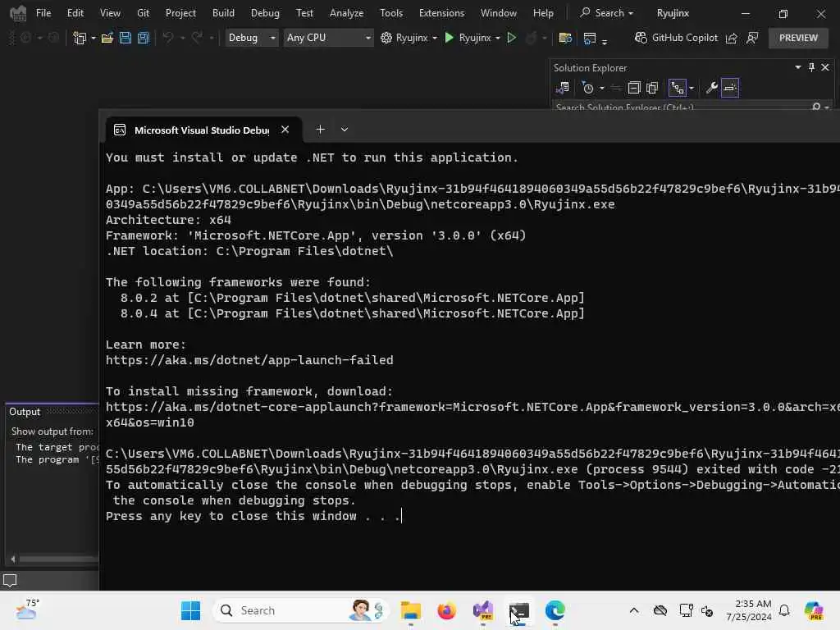Click the Hot Reload flame icon
This screenshot has height=630, width=840.
531,38
